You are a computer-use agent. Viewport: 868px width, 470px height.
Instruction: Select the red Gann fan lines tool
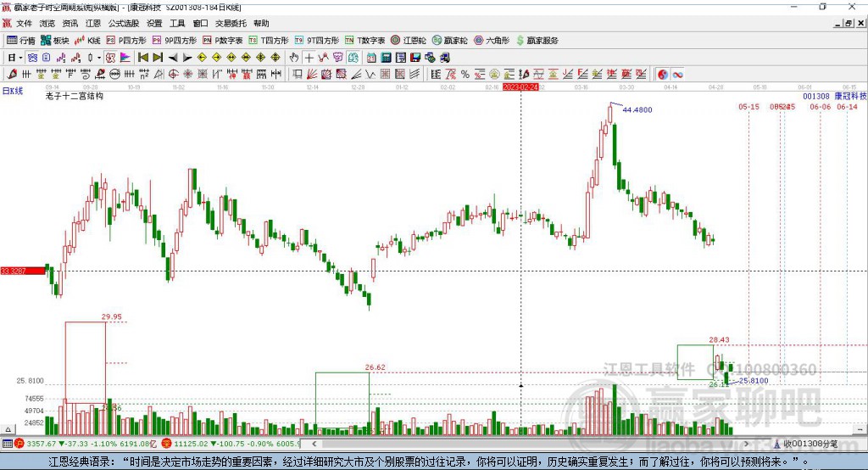(x=312, y=75)
